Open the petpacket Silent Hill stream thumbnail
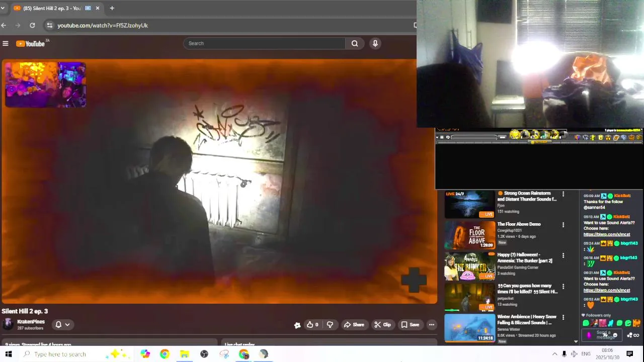Viewport: 644px width, 362px height. coord(469,297)
